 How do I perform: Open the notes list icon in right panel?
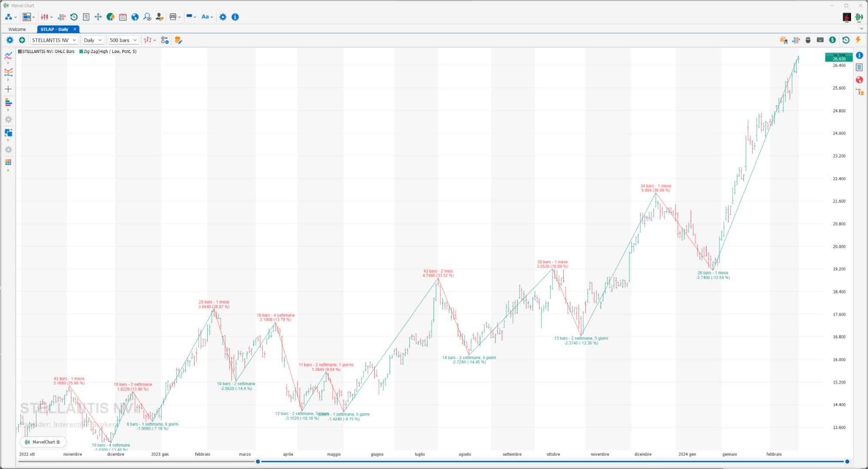tap(859, 67)
